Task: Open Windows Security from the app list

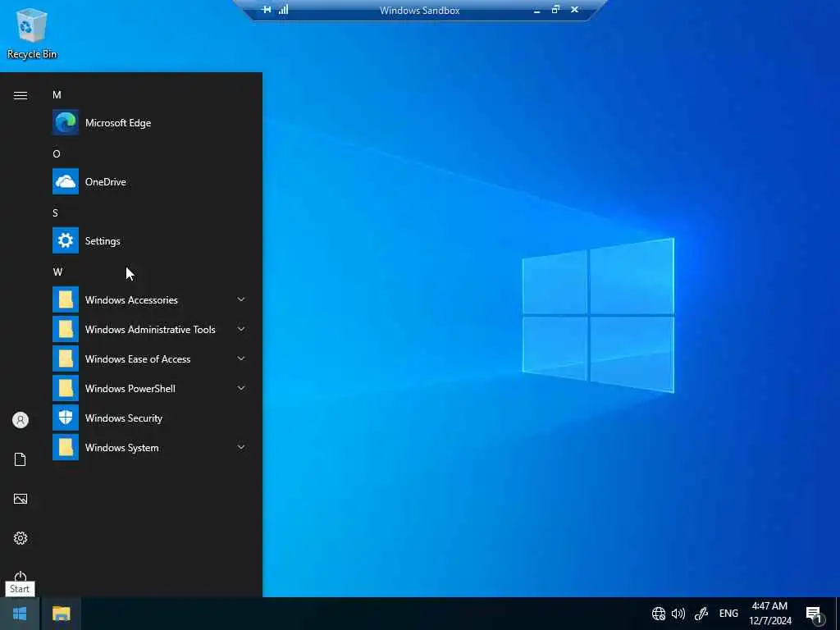Action: click(150, 418)
